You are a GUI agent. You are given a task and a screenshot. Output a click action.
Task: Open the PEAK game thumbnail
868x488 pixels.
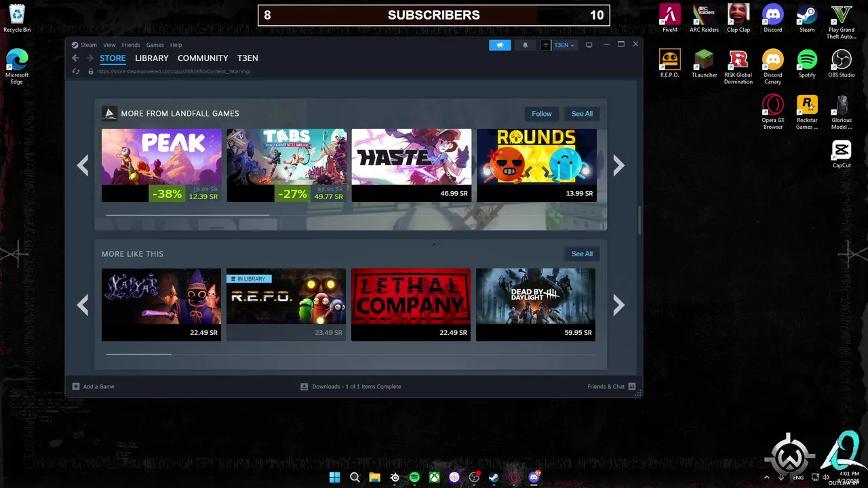point(161,165)
